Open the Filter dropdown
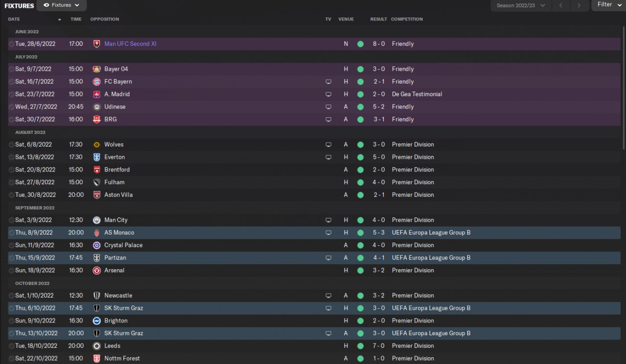 pyautogui.click(x=608, y=4)
